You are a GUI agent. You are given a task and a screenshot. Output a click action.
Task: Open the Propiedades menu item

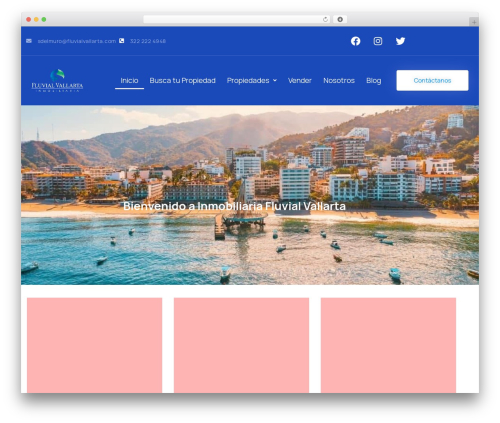click(x=248, y=80)
